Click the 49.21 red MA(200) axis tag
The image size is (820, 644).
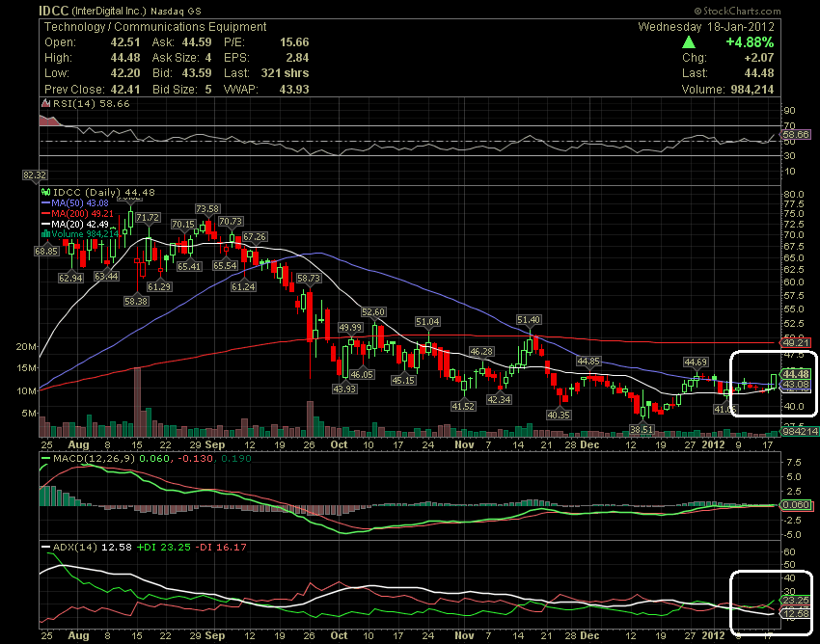[x=796, y=343]
